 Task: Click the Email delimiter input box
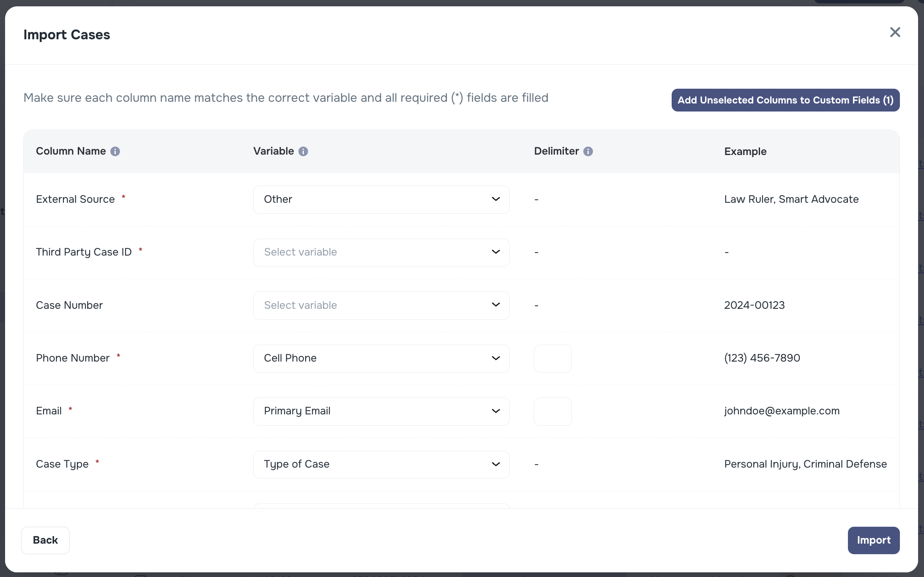pos(553,411)
